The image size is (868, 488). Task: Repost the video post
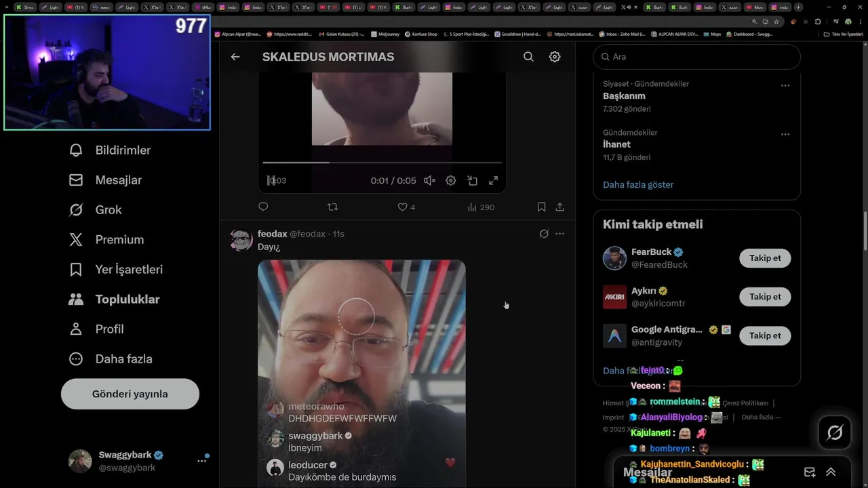[x=332, y=207]
